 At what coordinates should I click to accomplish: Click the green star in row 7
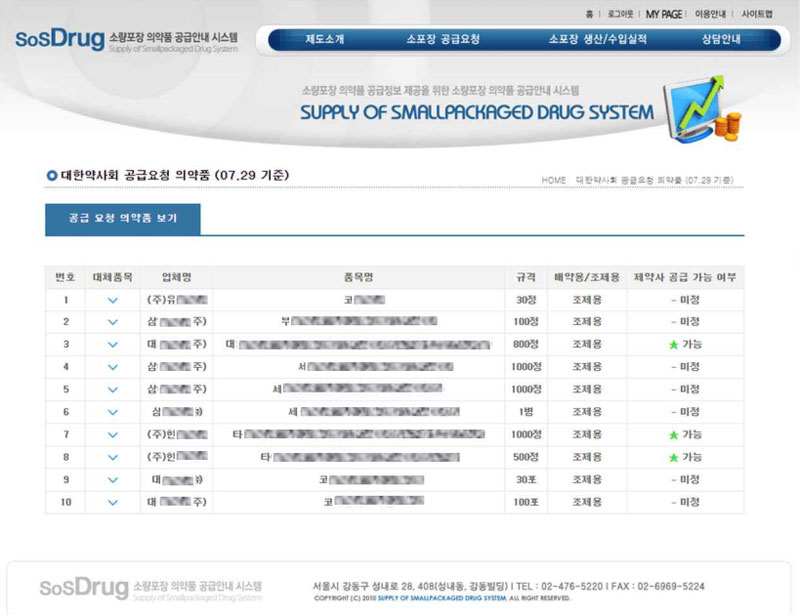point(673,435)
